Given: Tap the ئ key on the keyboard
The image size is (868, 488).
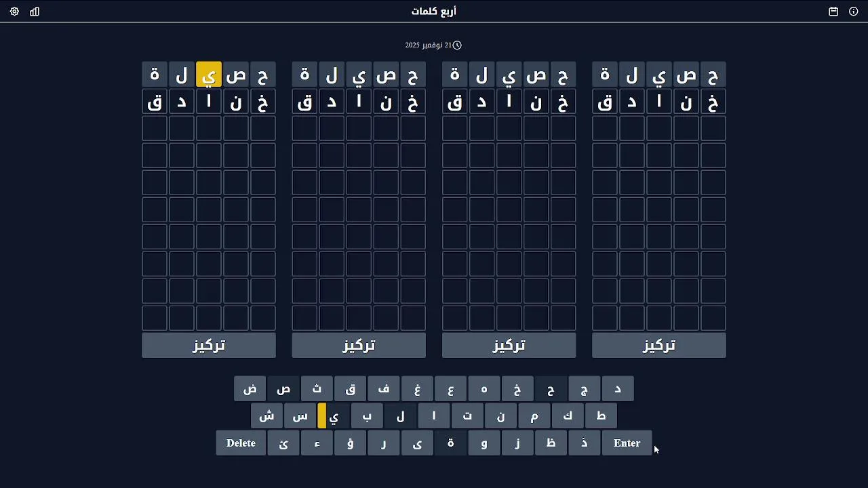Looking at the screenshot, I should 283,443.
